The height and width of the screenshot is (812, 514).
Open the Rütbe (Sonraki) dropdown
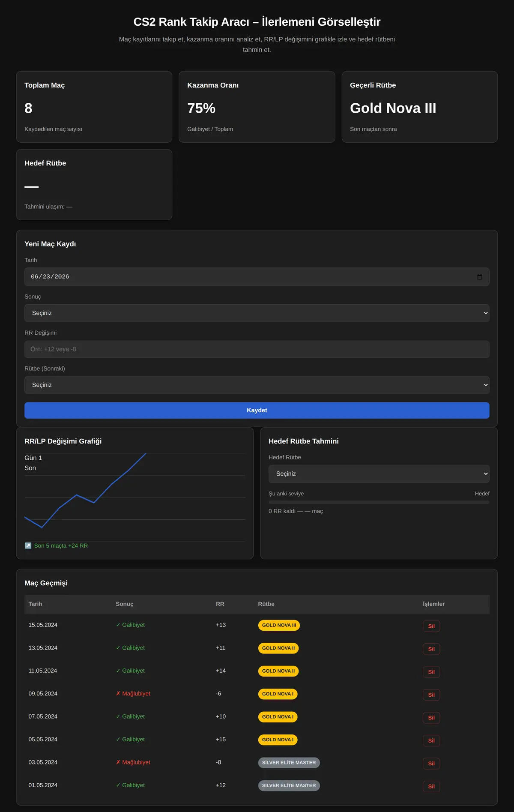tap(257, 385)
